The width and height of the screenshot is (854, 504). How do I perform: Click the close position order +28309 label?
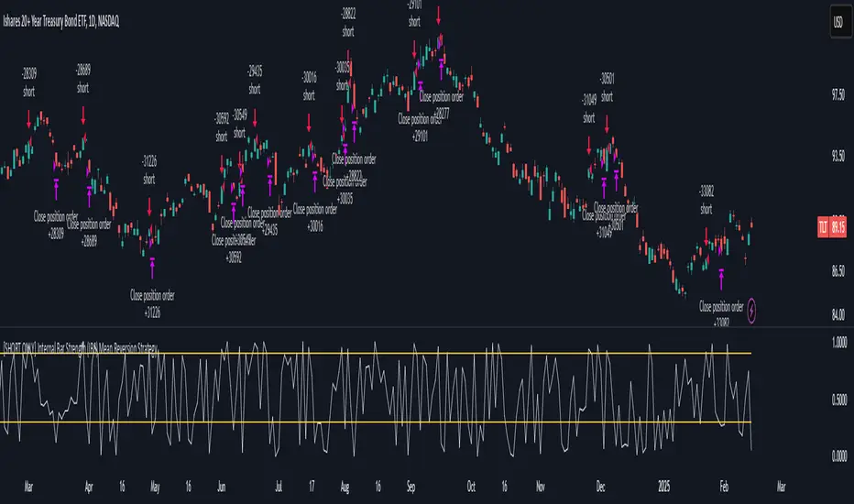click(56, 225)
